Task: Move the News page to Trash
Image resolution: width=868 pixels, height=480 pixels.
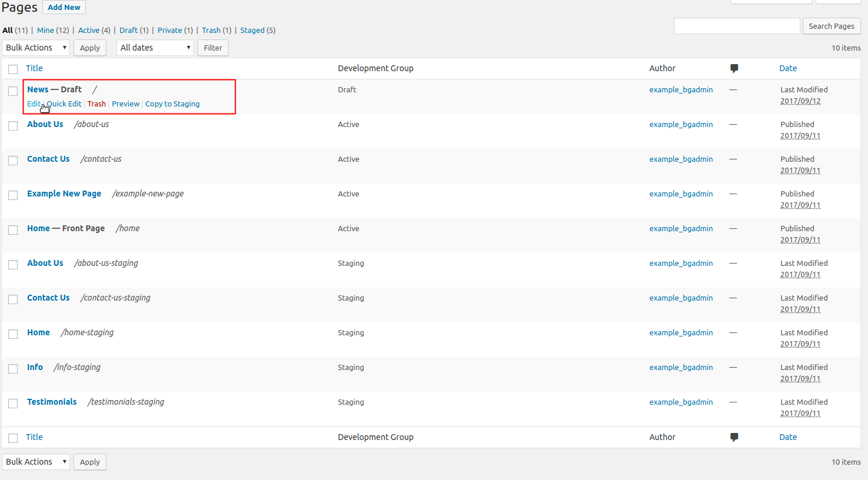Action: [96, 104]
